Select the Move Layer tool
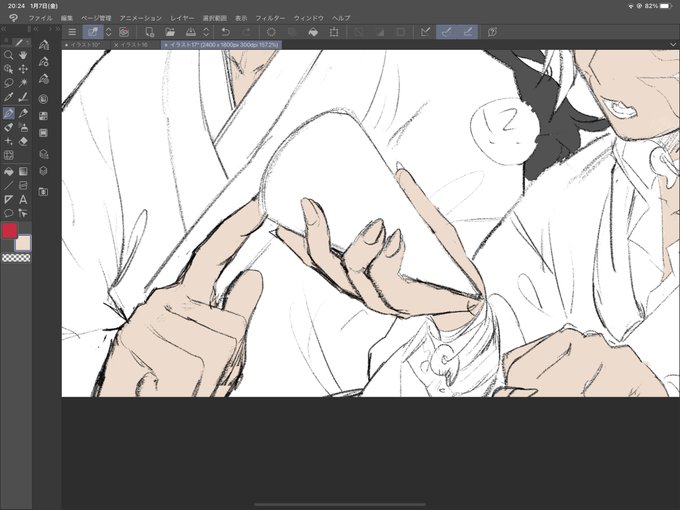680x510 pixels. coord(23,69)
